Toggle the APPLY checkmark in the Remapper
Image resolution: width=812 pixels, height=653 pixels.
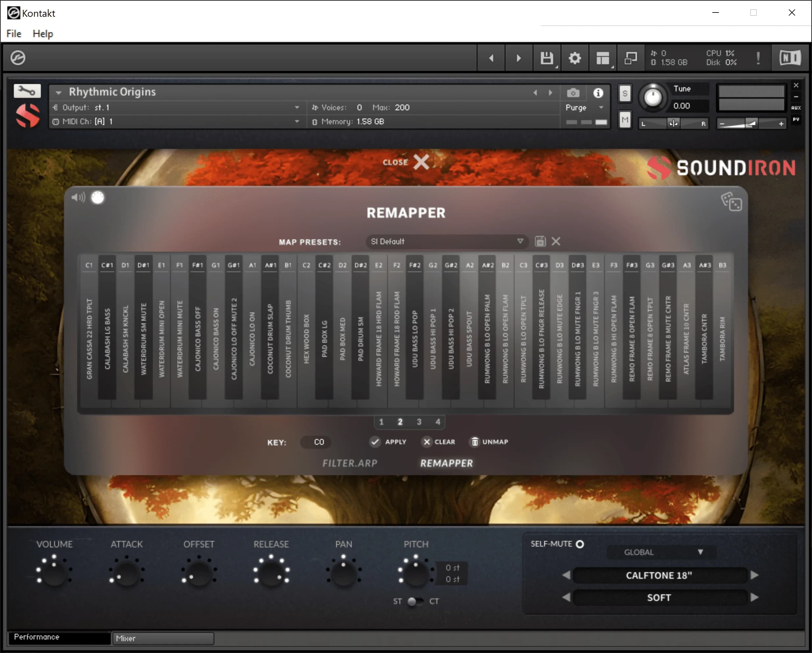point(375,442)
